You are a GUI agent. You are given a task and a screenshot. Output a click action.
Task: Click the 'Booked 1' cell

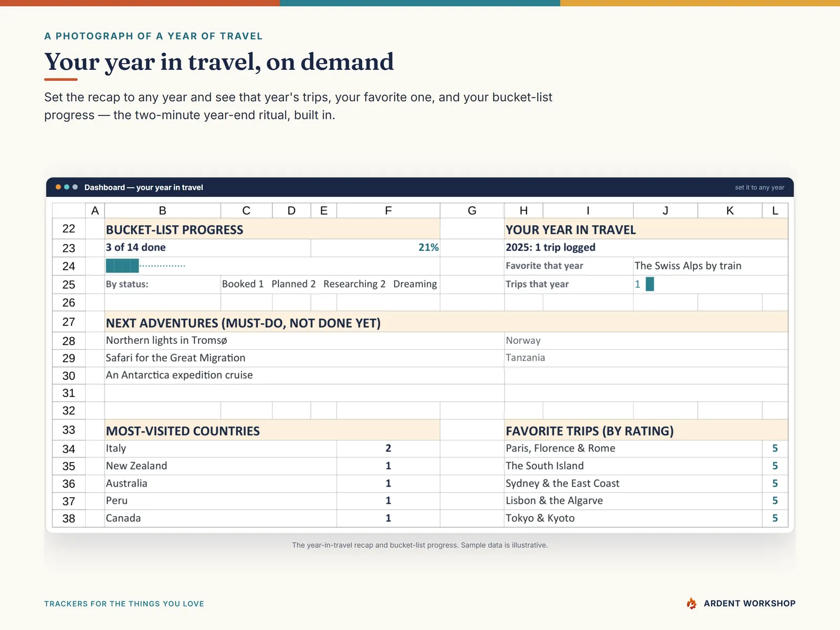click(x=243, y=284)
